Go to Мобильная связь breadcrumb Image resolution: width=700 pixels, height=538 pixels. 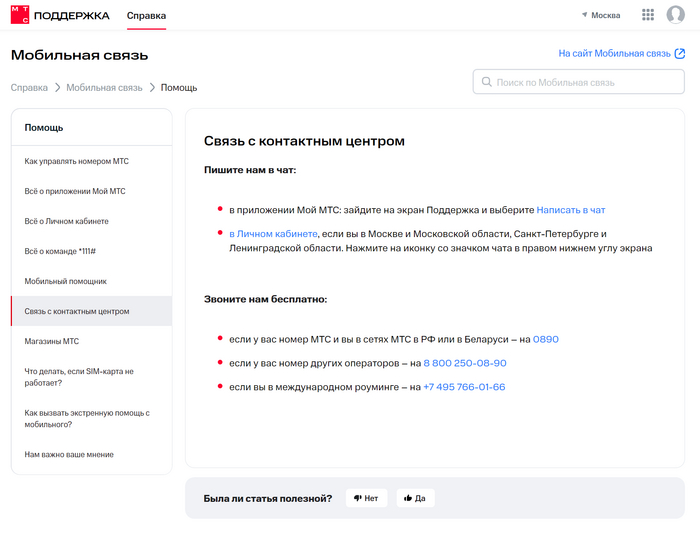click(x=104, y=88)
